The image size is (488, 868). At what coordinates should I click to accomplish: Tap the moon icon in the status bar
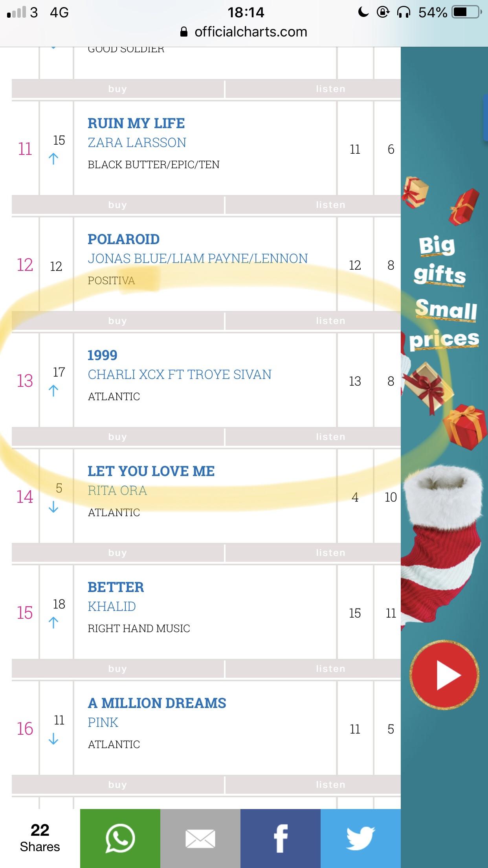click(x=363, y=12)
